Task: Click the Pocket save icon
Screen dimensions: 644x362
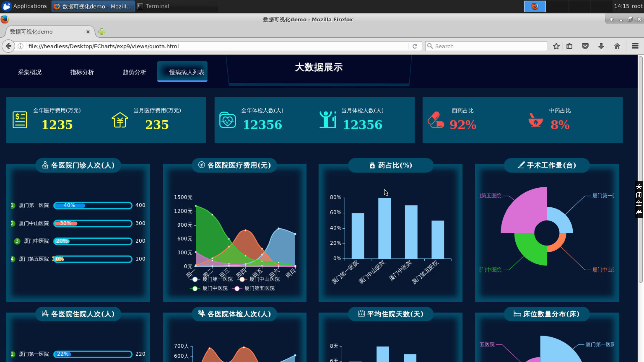Action: point(585,46)
